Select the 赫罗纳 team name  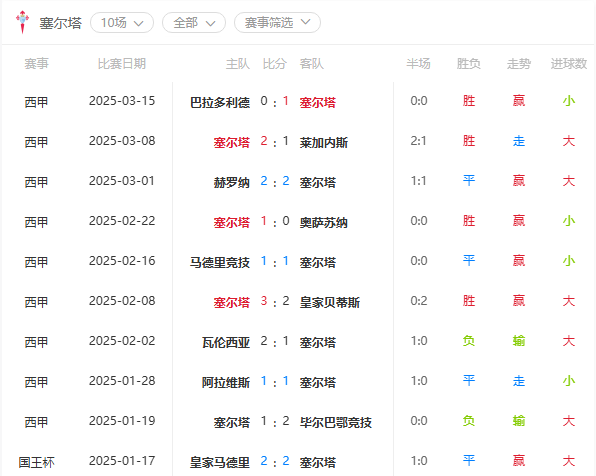(x=231, y=182)
